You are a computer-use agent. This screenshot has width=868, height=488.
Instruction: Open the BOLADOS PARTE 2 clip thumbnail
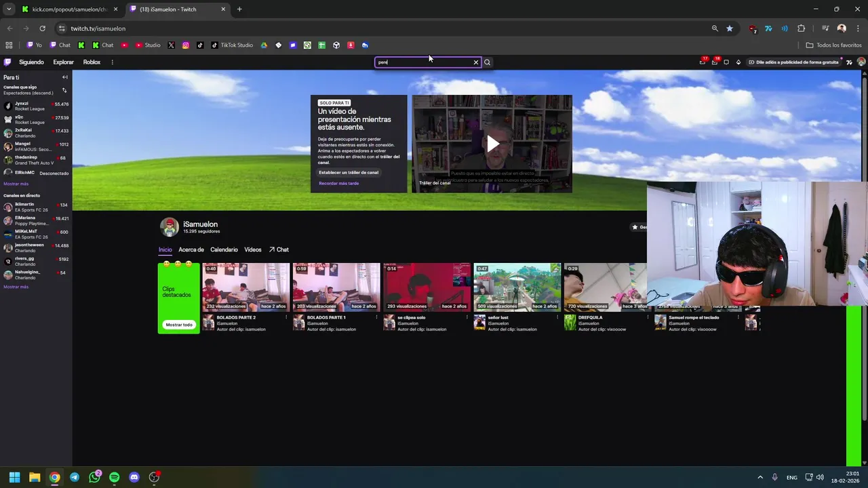point(245,287)
